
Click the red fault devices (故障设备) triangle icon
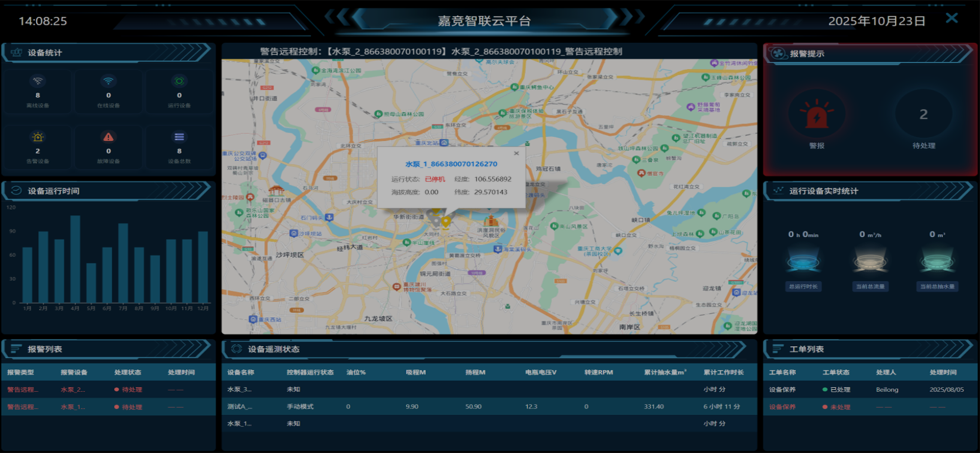pos(108,137)
